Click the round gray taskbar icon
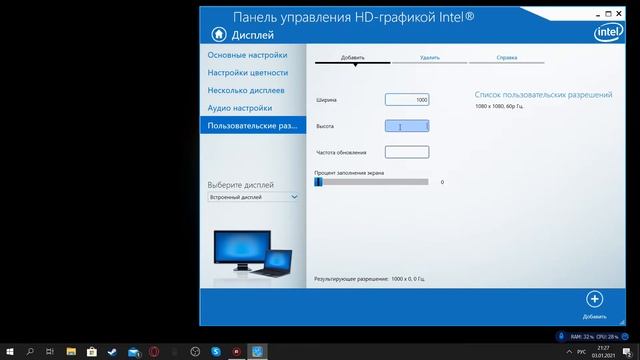This screenshot has width=640, height=360. (195, 351)
